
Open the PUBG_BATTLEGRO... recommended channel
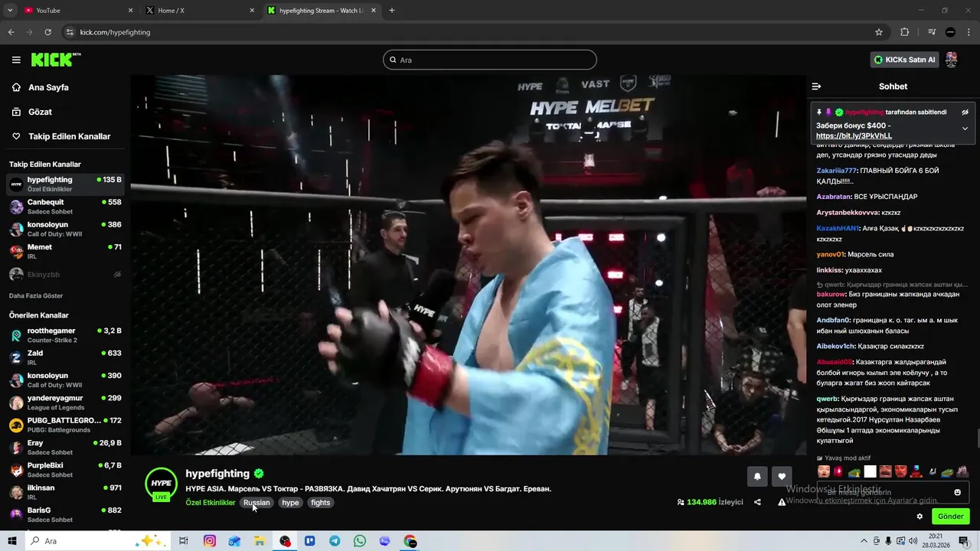point(65,425)
